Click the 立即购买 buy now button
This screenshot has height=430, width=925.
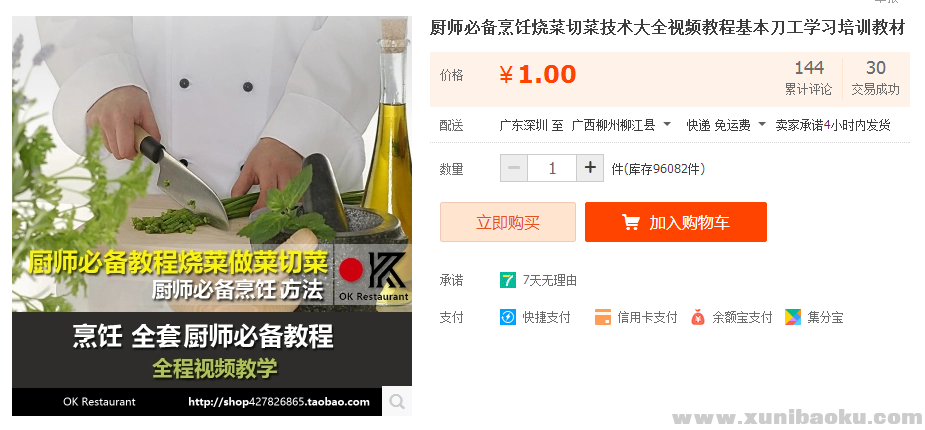tap(508, 222)
